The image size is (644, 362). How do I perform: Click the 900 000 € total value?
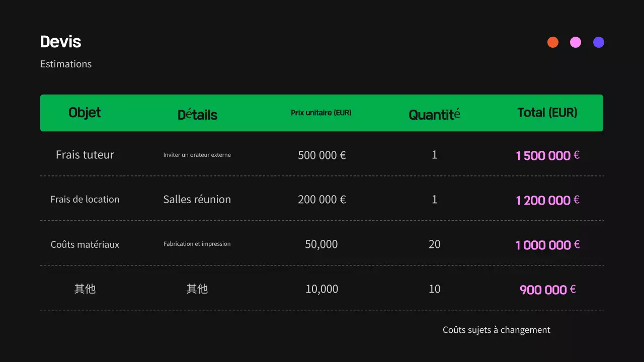coord(547,290)
